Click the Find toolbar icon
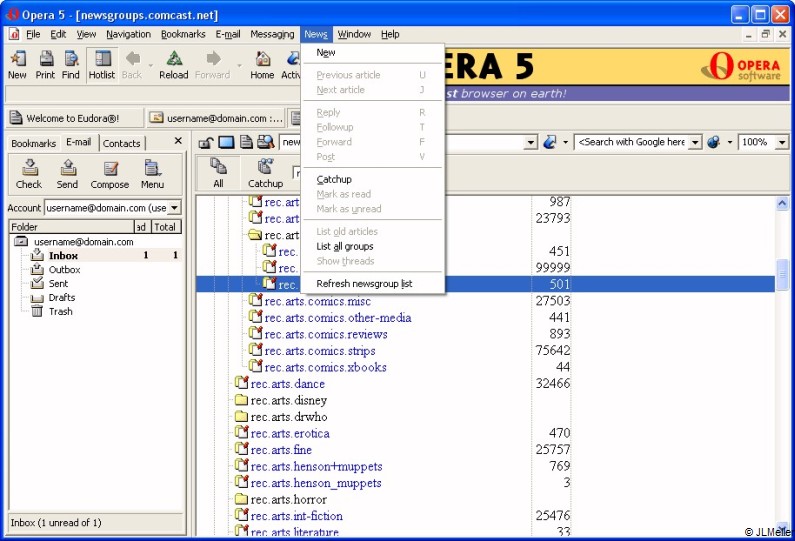The height and width of the screenshot is (541, 795). pyautogui.click(x=71, y=59)
